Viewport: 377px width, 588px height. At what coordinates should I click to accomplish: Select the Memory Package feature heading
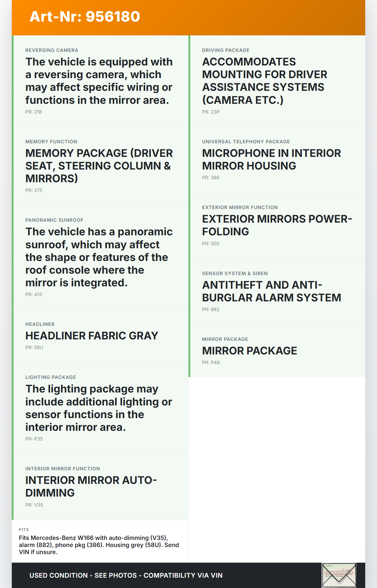click(x=99, y=166)
